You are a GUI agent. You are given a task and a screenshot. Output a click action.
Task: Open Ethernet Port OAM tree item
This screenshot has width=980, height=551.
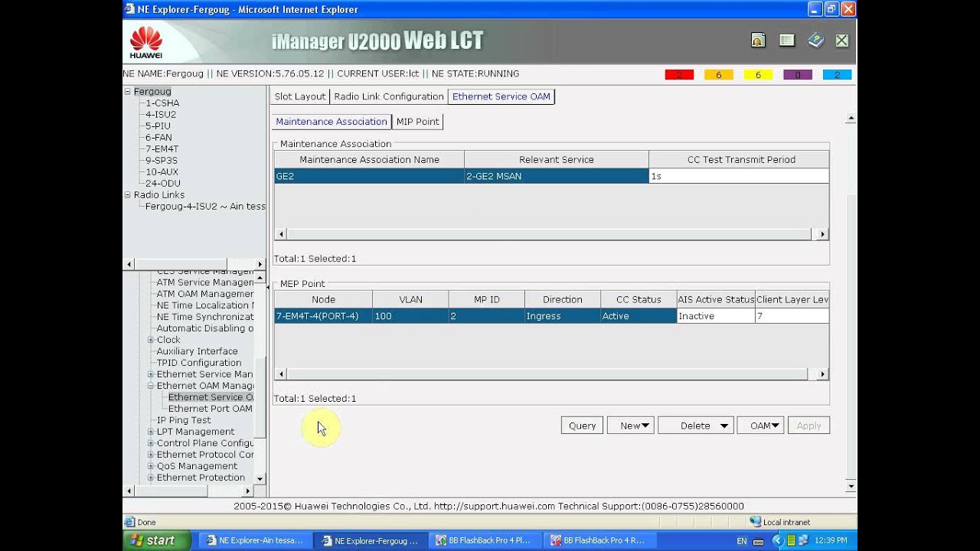point(210,409)
